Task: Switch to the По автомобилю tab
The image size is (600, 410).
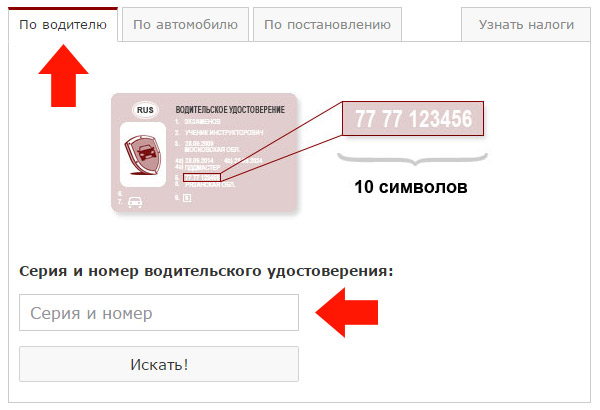Action: click(x=185, y=25)
